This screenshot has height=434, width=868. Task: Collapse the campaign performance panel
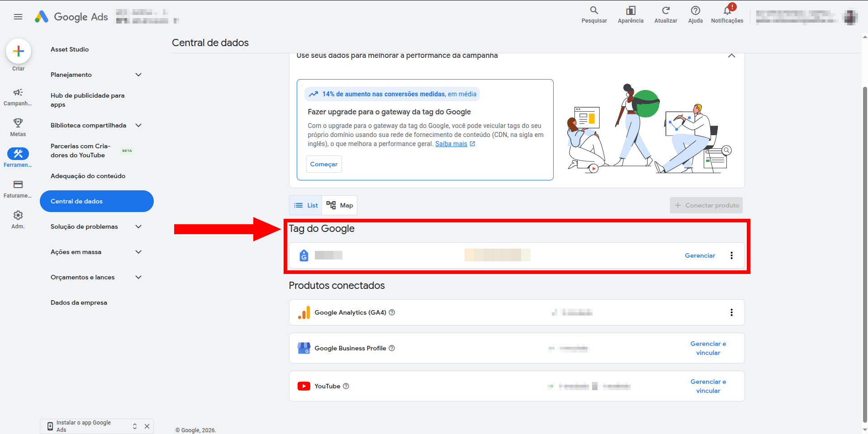pyautogui.click(x=731, y=56)
